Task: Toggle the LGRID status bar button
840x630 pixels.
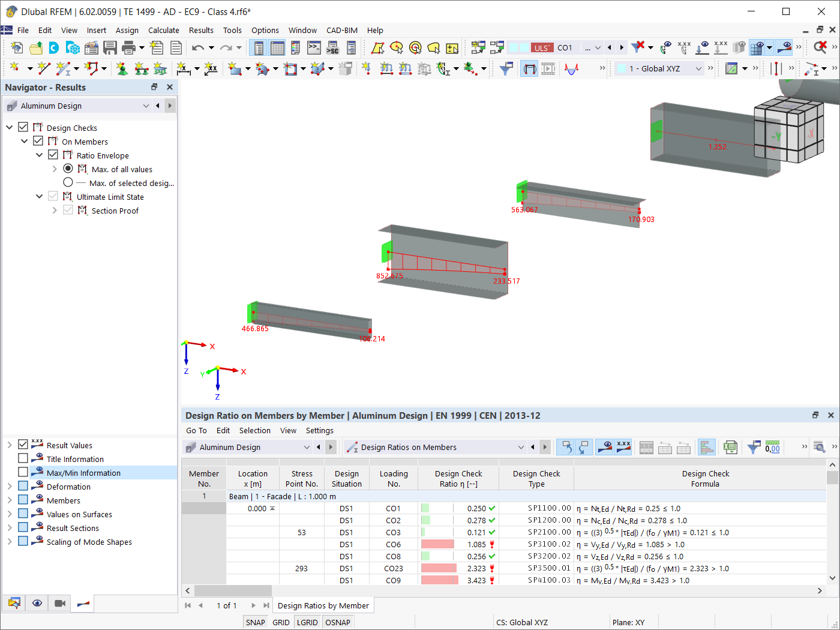Action: pyautogui.click(x=307, y=622)
